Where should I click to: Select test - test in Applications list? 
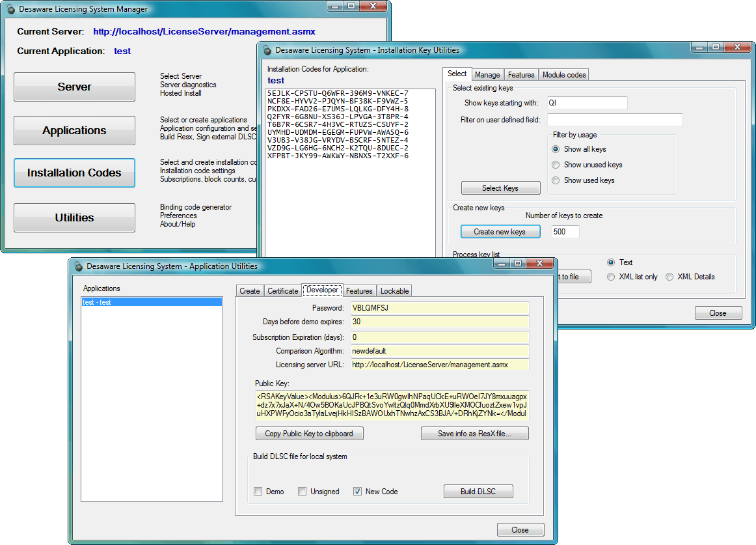pos(152,302)
